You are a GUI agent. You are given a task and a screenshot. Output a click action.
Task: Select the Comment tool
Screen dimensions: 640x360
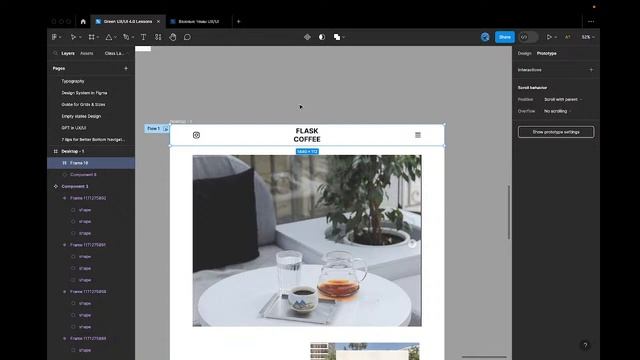pyautogui.click(x=187, y=37)
